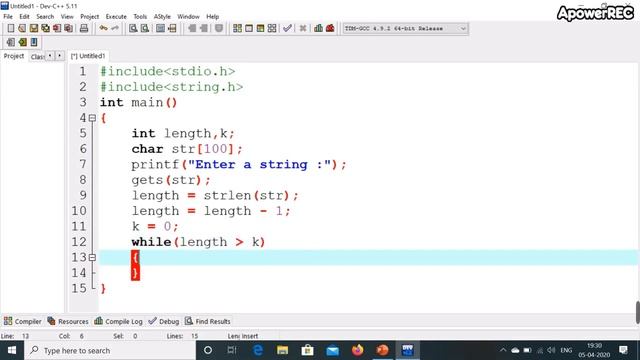Image resolution: width=640 pixels, height=360 pixels.
Task: Click the Replace toolbar icon
Action: [x=145, y=28]
